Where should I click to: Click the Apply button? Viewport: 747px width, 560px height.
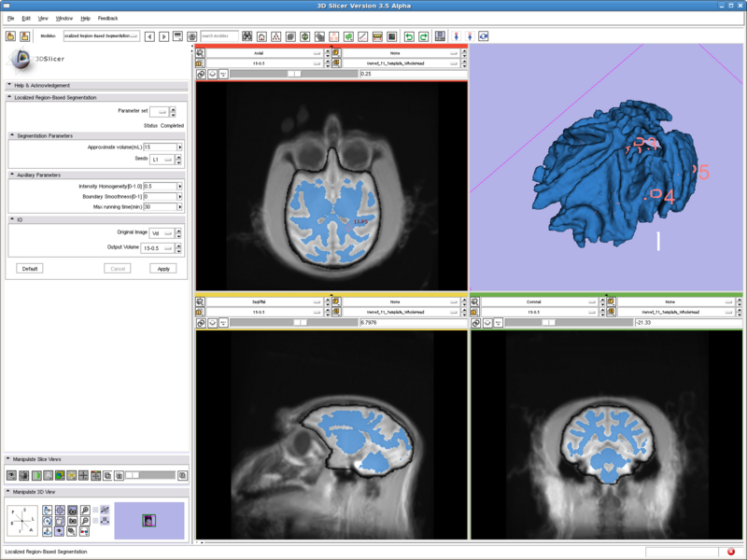click(x=162, y=268)
